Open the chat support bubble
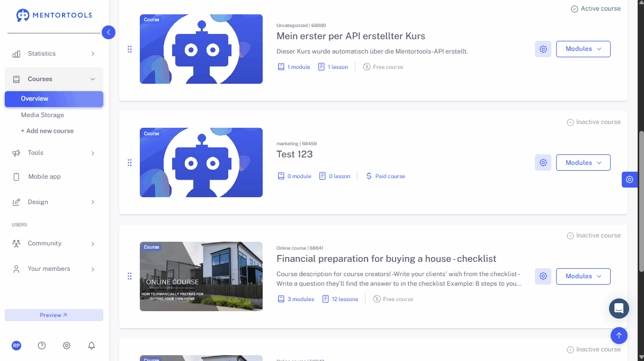This screenshot has height=361, width=644. (x=619, y=309)
